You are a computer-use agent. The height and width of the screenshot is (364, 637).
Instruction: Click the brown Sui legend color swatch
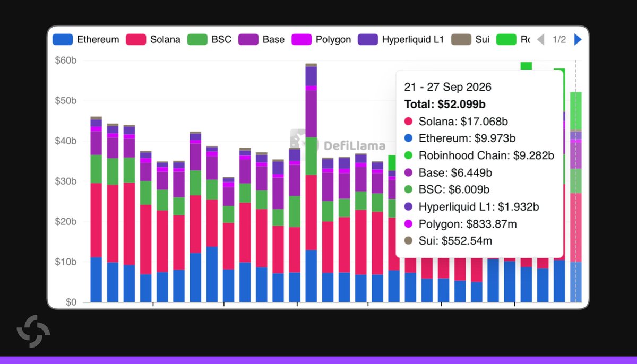point(461,39)
